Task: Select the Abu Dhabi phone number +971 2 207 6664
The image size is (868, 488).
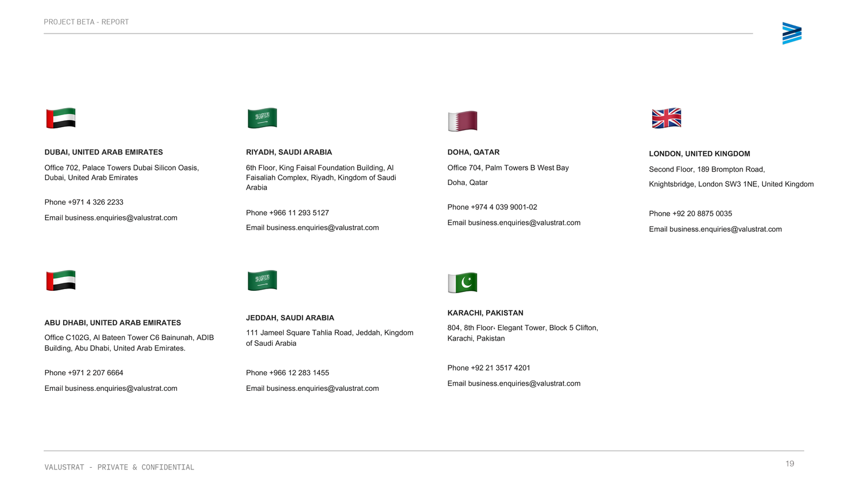Action: click(95, 373)
